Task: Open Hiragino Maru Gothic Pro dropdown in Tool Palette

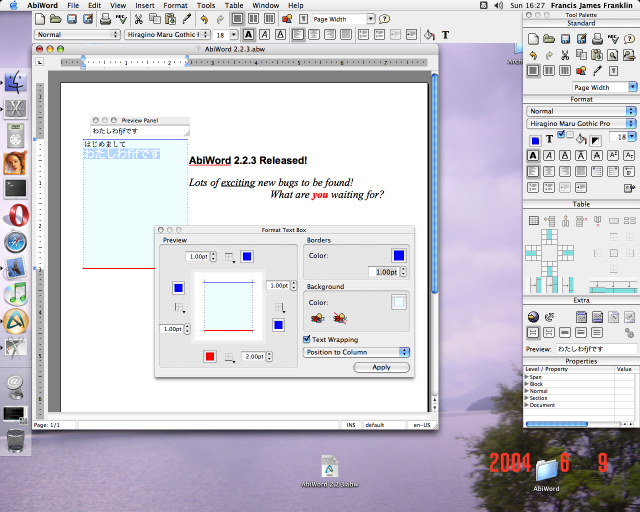Action: tap(581, 123)
